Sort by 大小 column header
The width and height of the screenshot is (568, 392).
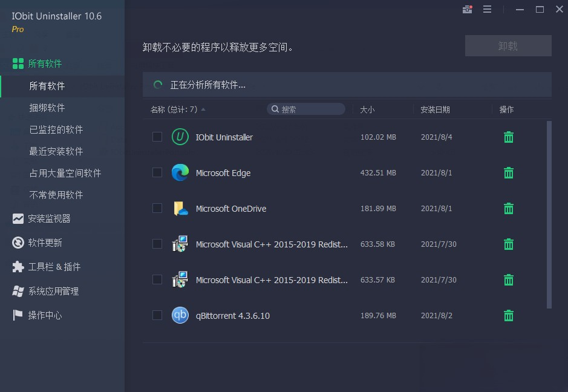[x=367, y=109]
